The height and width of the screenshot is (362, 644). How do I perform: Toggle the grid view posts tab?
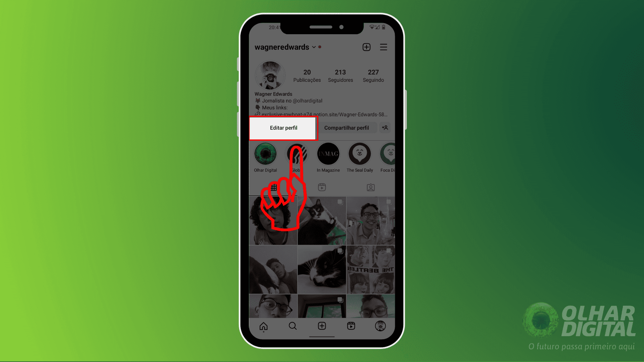coord(273,187)
